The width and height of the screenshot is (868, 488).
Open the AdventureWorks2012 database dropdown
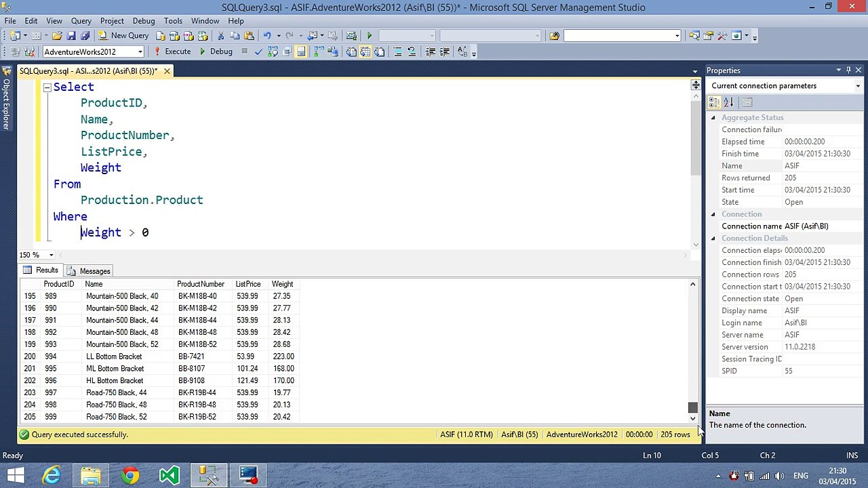point(140,52)
